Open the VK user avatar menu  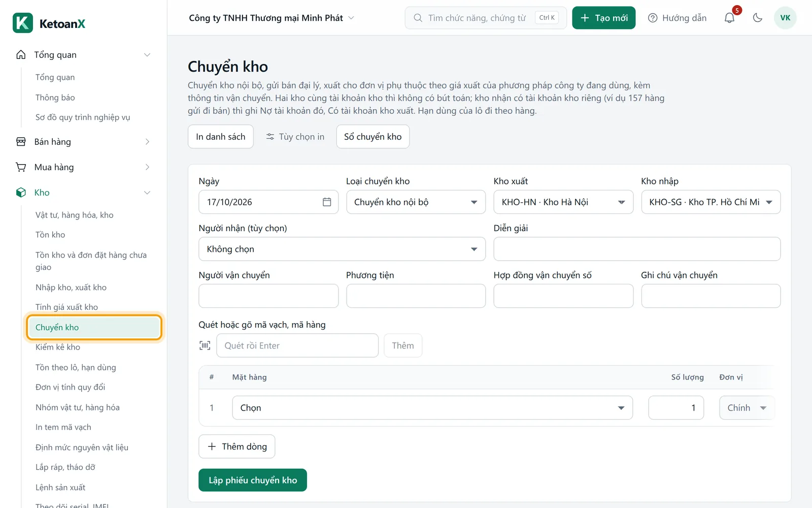(x=785, y=18)
